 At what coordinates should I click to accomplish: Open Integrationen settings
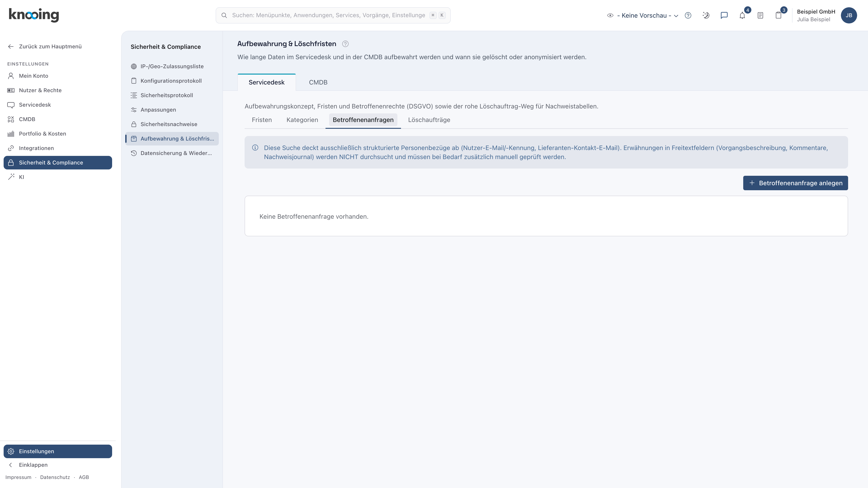pos(58,148)
